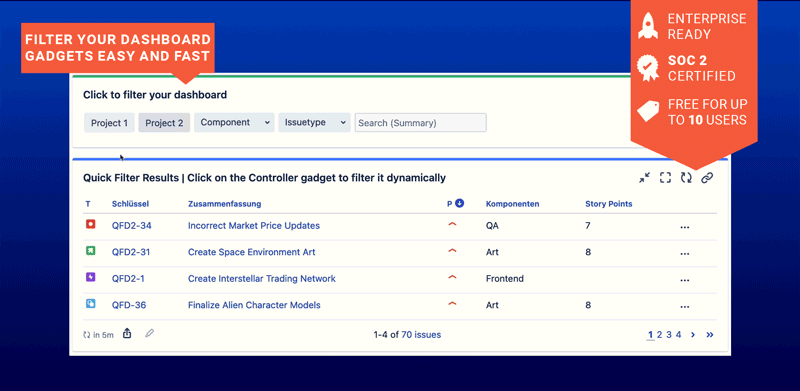The width and height of the screenshot is (800, 391).
Task: Open the Component dropdown
Action: (x=234, y=123)
